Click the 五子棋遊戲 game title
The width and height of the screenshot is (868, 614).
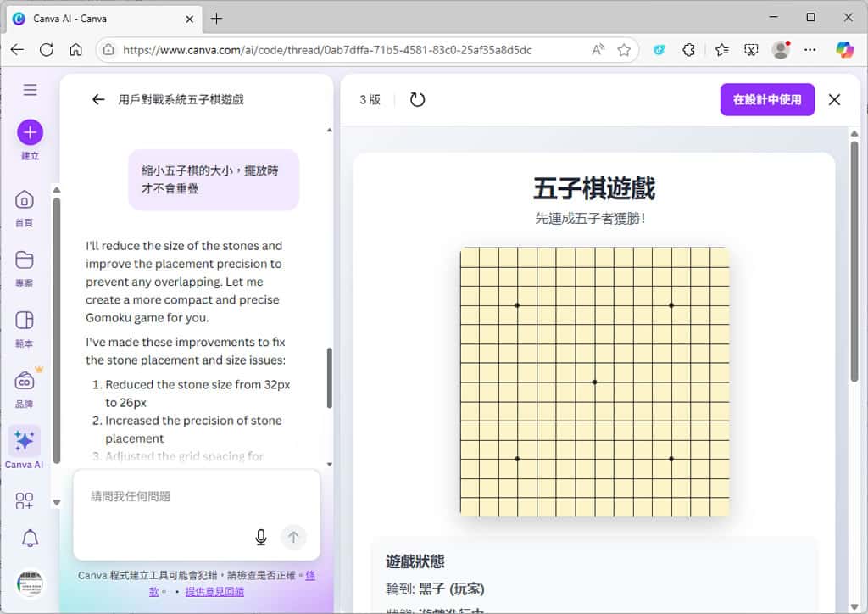(x=594, y=188)
